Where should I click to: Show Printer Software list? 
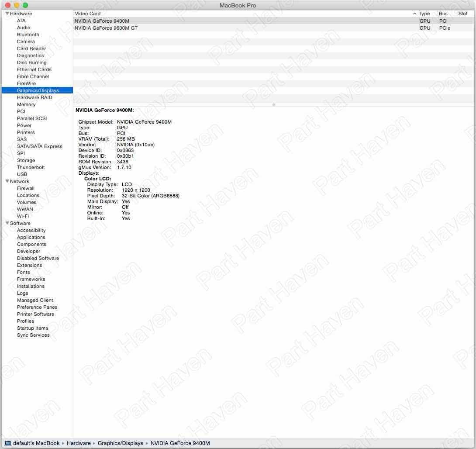[35, 314]
